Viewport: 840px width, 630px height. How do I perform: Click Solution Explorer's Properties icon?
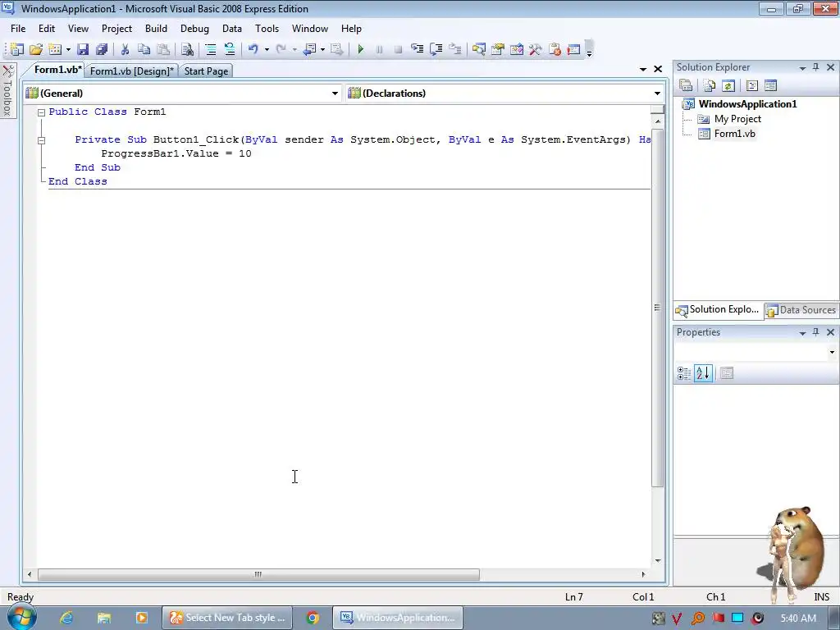(x=686, y=85)
